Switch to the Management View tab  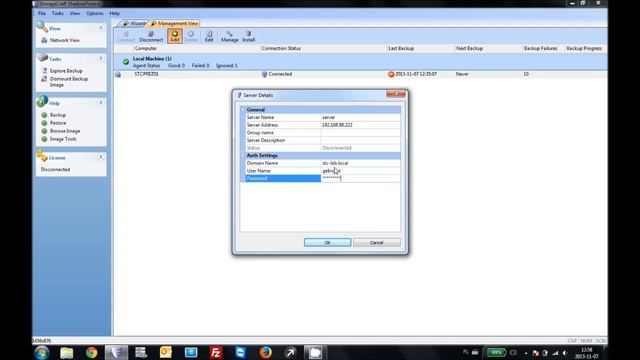pos(175,24)
